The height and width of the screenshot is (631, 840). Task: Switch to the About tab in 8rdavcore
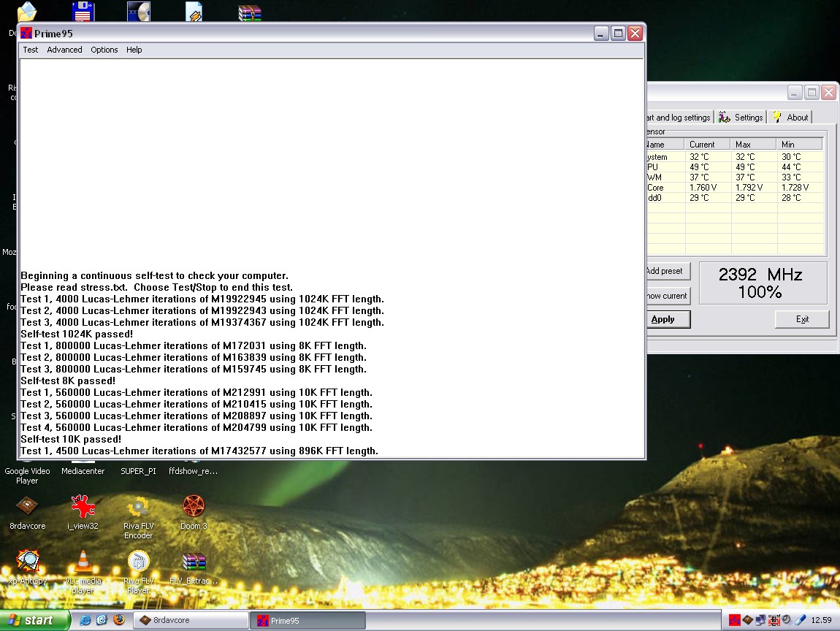pos(791,118)
